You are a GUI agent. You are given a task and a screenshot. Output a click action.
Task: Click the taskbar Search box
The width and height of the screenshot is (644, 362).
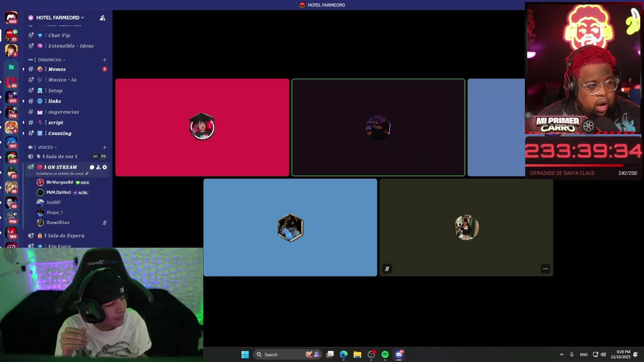pyautogui.click(x=288, y=354)
